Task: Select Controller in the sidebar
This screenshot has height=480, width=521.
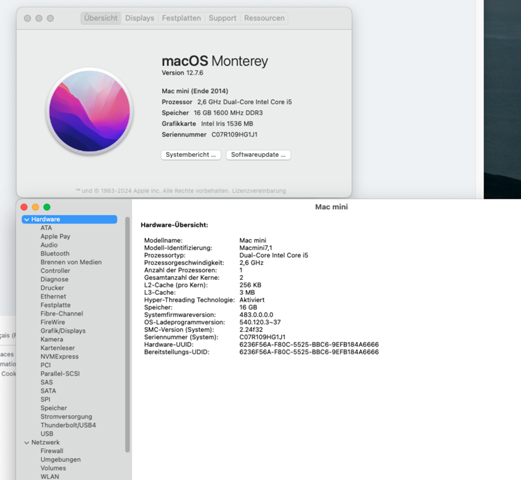Action: coord(55,271)
